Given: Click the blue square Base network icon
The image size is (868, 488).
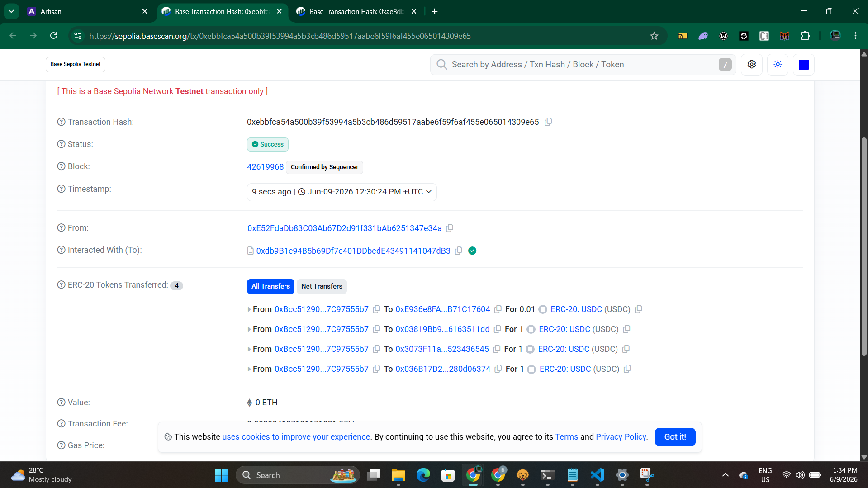Looking at the screenshot, I should pyautogui.click(x=804, y=65).
